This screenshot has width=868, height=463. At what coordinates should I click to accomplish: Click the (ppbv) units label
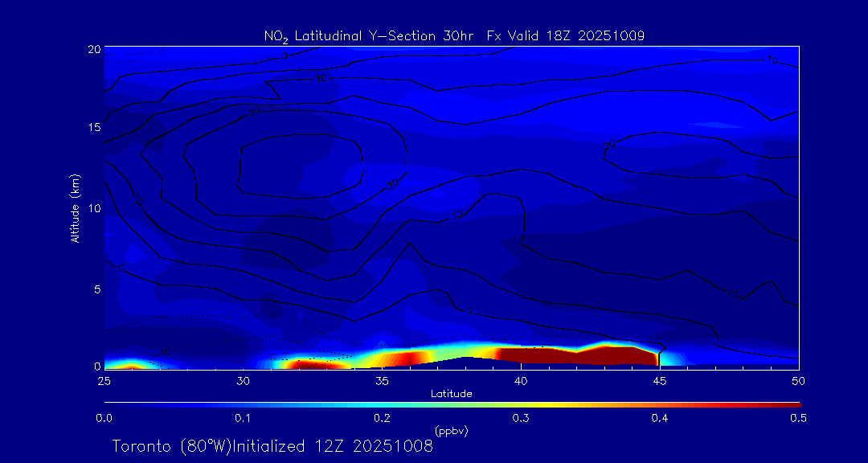(451, 430)
